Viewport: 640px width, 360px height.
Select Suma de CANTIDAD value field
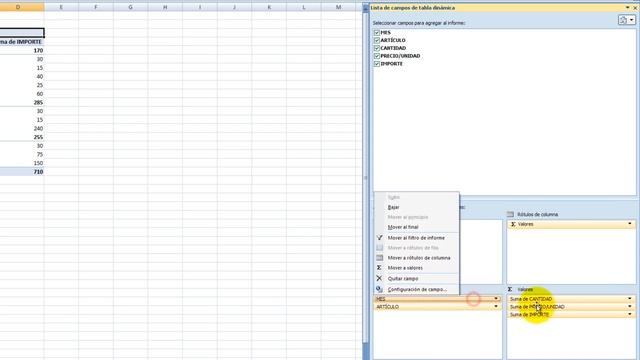click(571, 299)
